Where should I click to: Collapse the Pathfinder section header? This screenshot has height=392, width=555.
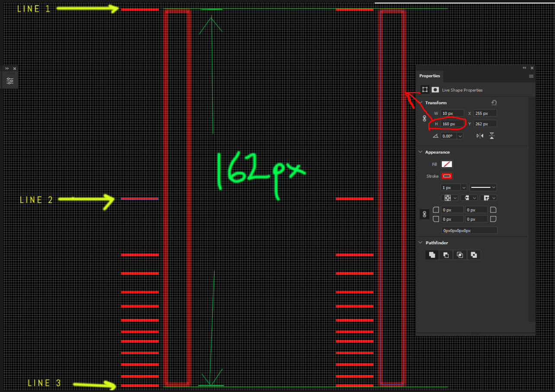pos(420,243)
